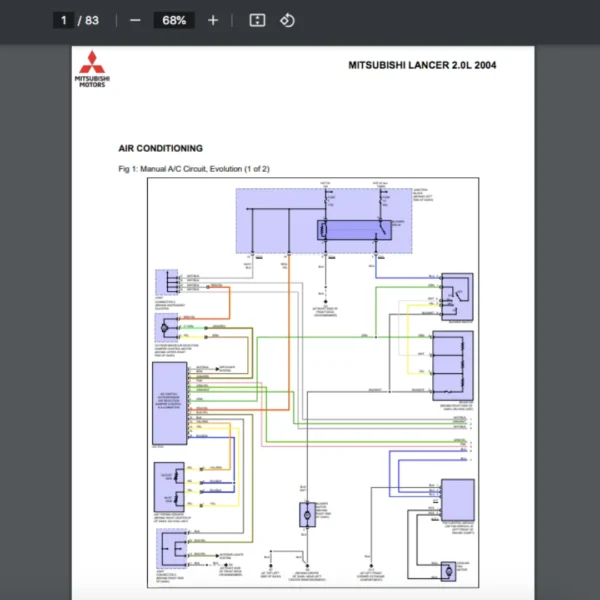Click the zoom out minus icon
This screenshot has width=600, height=600.
pyautogui.click(x=135, y=20)
